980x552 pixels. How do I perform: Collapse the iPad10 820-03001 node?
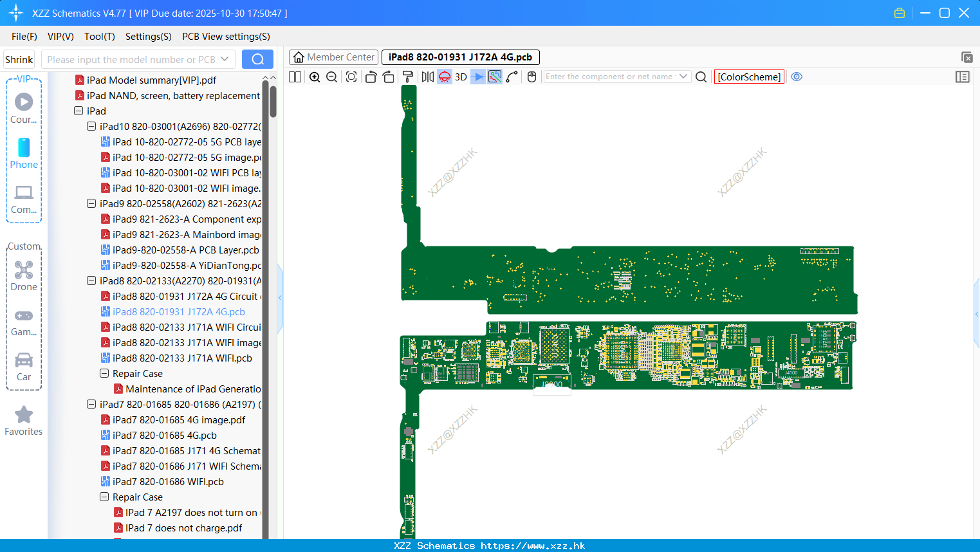click(x=91, y=126)
